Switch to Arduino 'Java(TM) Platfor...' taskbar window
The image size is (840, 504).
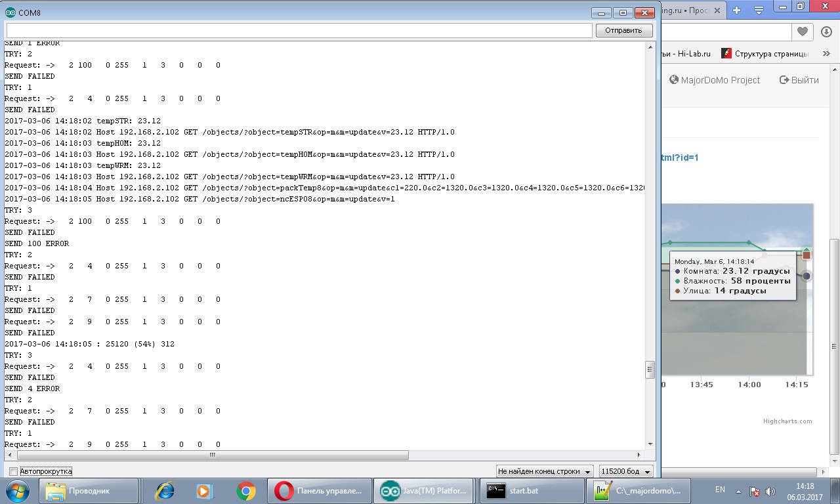[425, 491]
